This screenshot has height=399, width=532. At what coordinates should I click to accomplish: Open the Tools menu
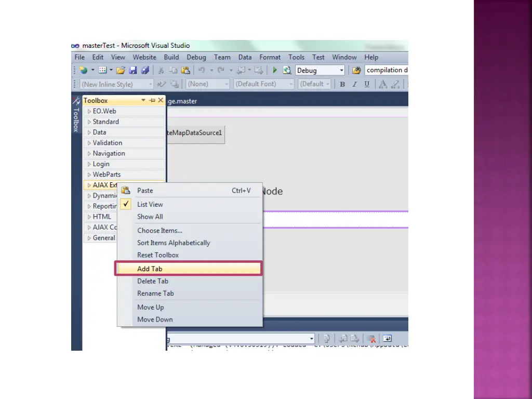[297, 57]
